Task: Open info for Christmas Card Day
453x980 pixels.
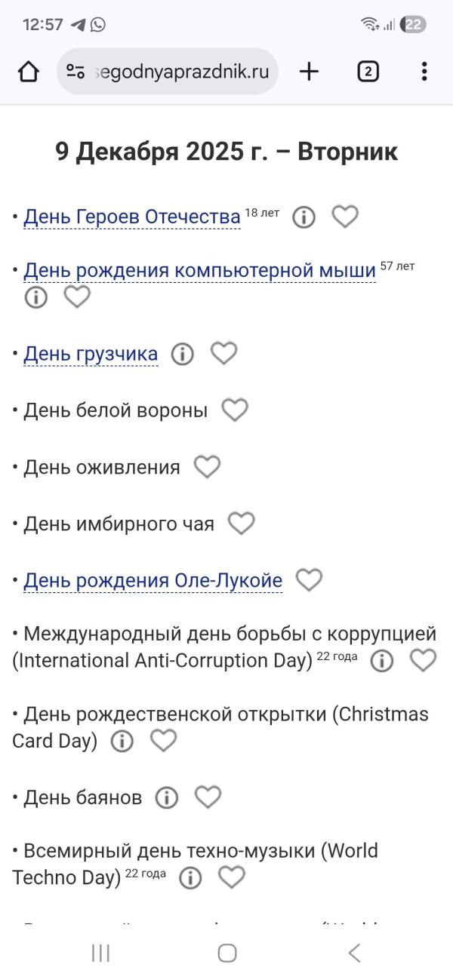Action: [122, 742]
